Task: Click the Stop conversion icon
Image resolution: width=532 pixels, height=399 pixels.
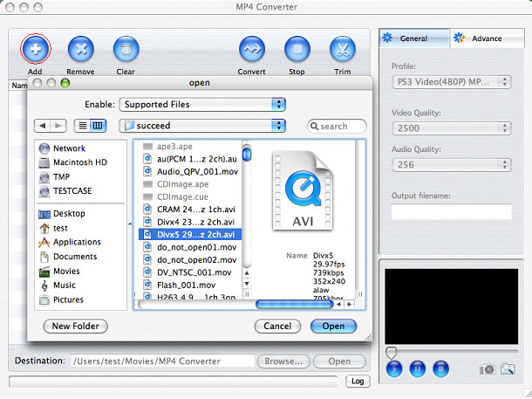Action: [297, 49]
